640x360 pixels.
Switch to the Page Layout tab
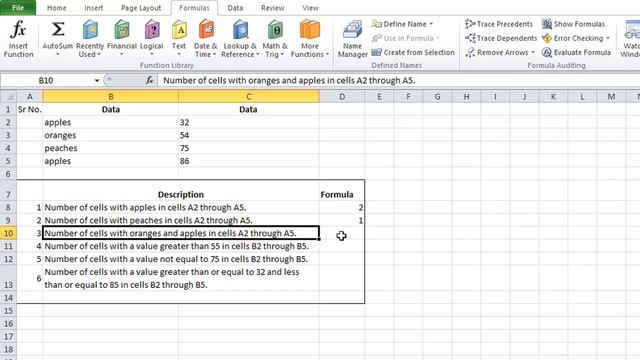coord(141,8)
